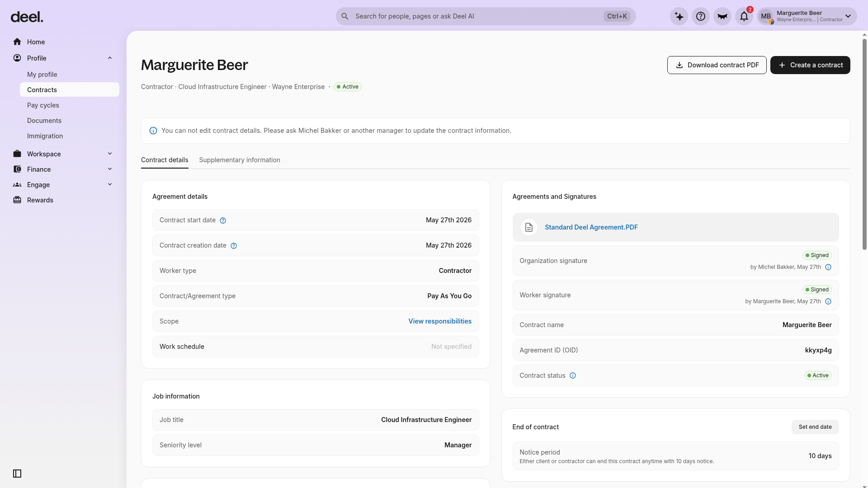Click the Work schedule Not specified value
Viewport: 868px width, 488px height.
(451, 347)
